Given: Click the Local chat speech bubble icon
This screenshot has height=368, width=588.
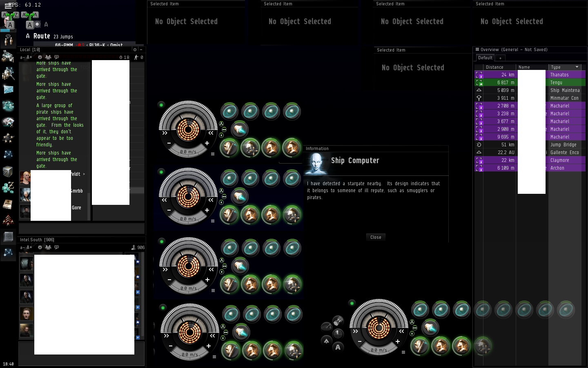Looking at the screenshot, I should tap(56, 57).
